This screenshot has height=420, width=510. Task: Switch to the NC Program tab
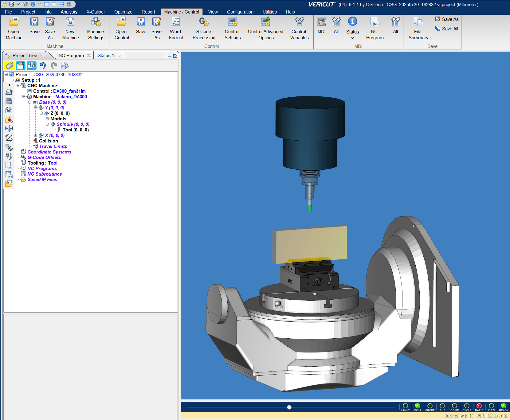click(x=71, y=55)
